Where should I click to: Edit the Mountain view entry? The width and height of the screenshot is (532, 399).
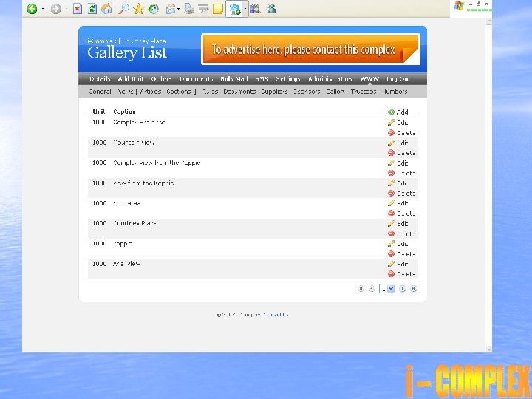398,143
